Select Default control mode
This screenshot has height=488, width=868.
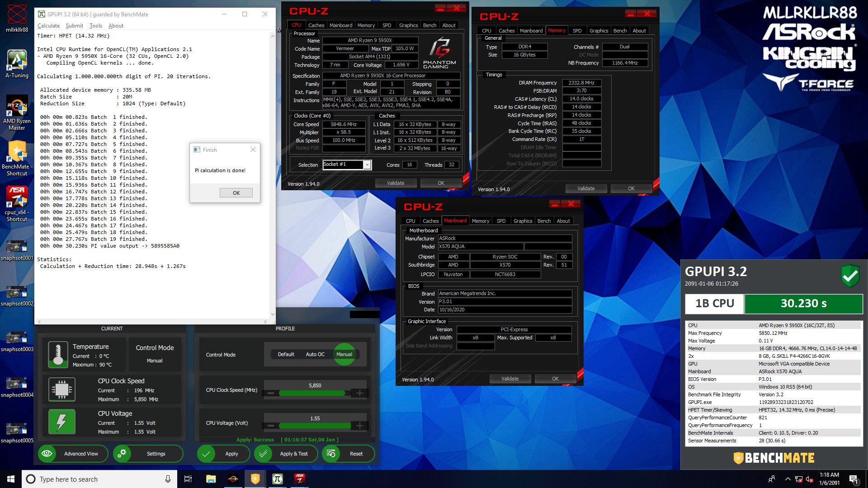286,354
